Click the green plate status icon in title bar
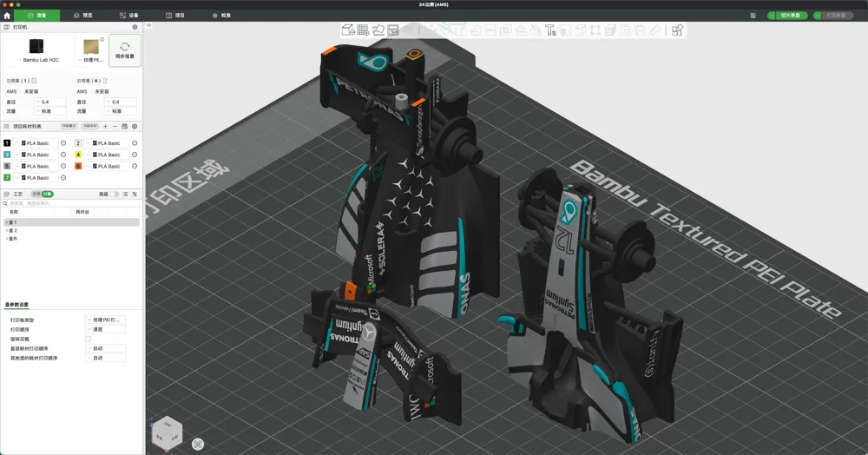The height and width of the screenshot is (455, 868). point(753,16)
